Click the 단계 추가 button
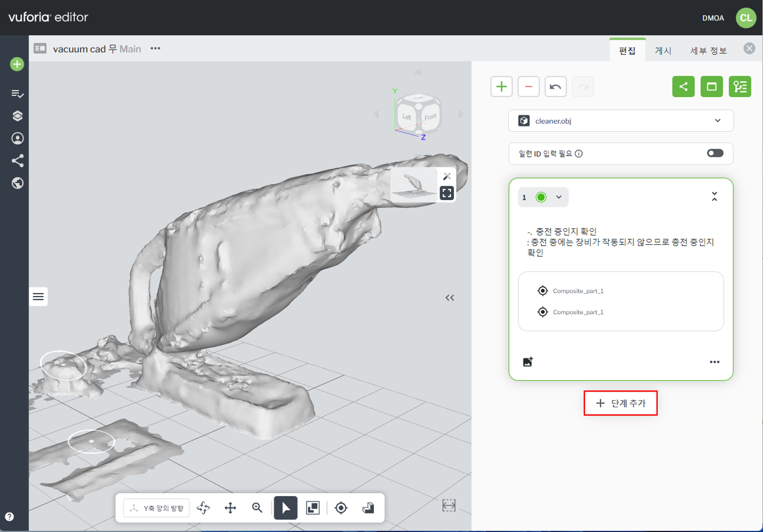 point(620,403)
